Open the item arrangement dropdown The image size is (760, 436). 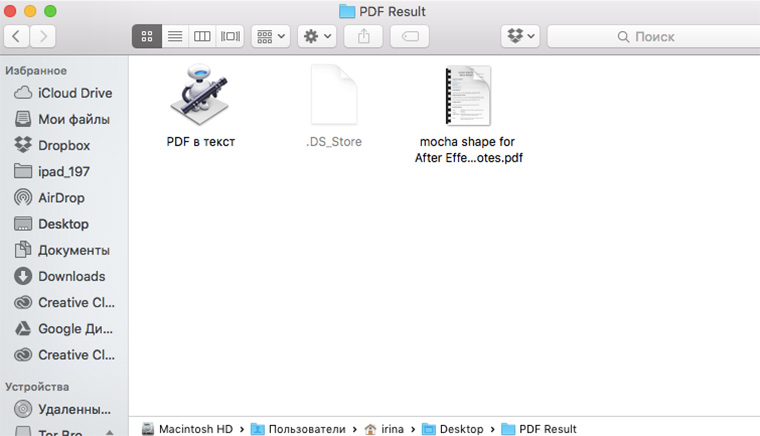pyautogui.click(x=271, y=36)
